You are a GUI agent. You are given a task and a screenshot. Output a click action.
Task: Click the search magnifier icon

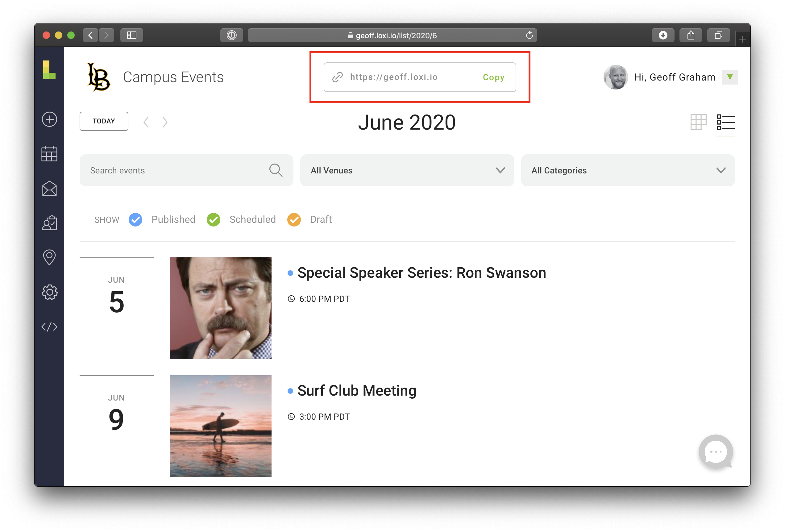[x=276, y=170]
